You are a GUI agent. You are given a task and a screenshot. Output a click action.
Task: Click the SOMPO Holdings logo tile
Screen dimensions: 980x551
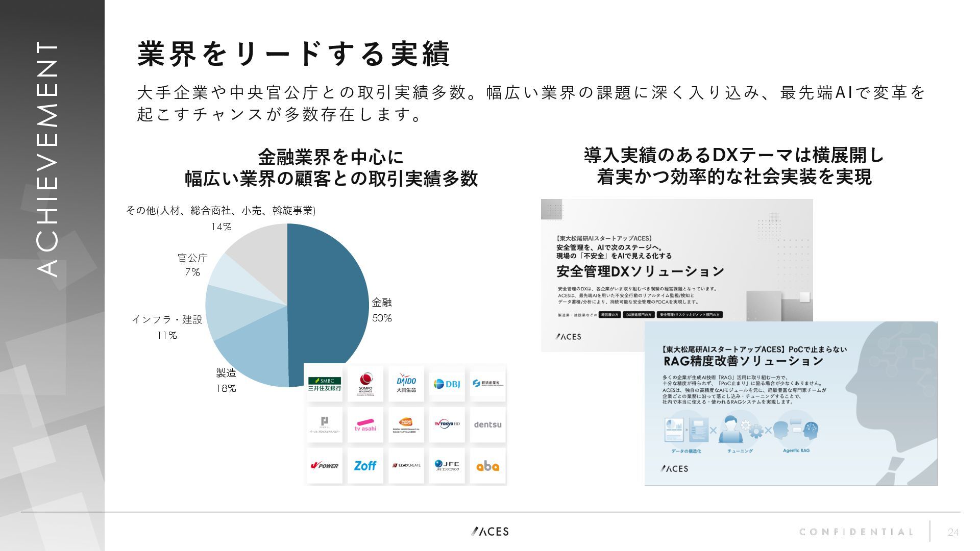click(x=365, y=384)
